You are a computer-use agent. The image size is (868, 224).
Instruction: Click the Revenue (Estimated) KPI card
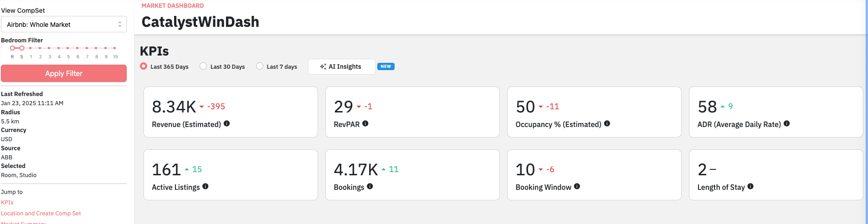pos(231,112)
